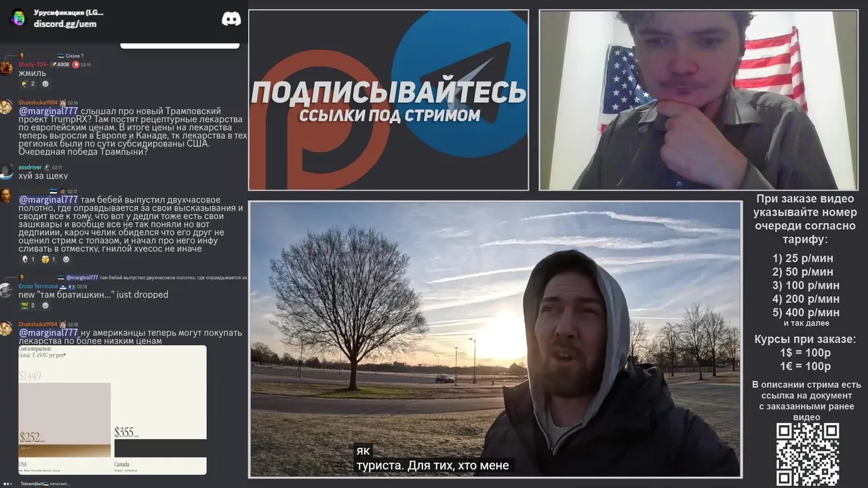Open assdriver user avatar
This screenshot has width=868, height=488.
(x=6, y=171)
